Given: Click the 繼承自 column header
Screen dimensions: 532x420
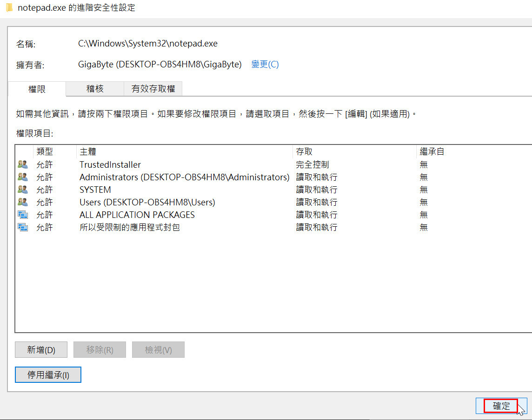Looking at the screenshot, I should coord(432,152).
